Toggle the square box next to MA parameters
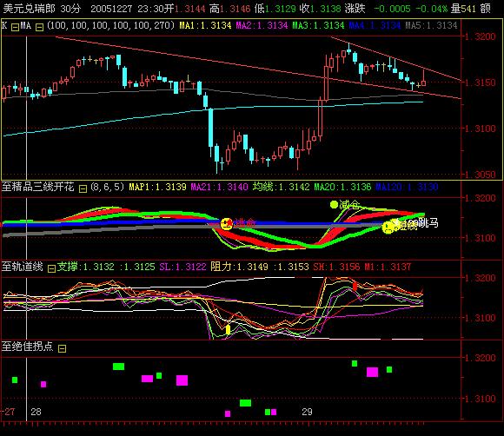This screenshot has height=436, width=504. 39,28
